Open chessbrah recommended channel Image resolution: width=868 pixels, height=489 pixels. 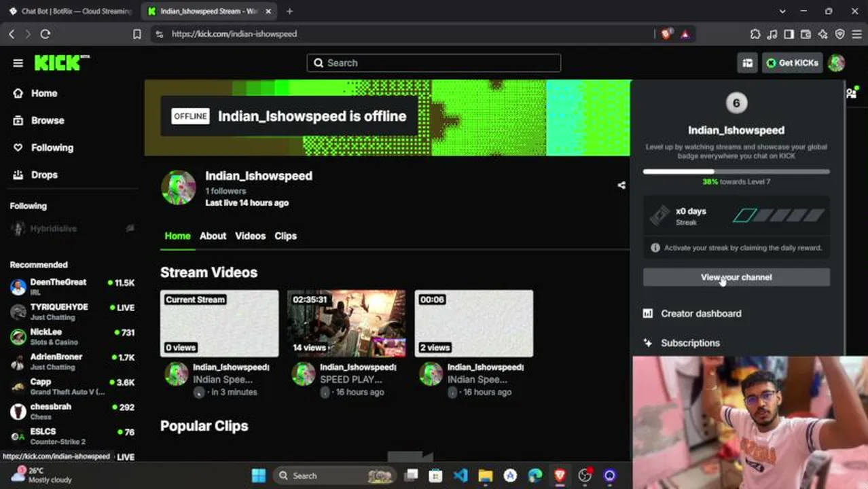tap(72, 411)
